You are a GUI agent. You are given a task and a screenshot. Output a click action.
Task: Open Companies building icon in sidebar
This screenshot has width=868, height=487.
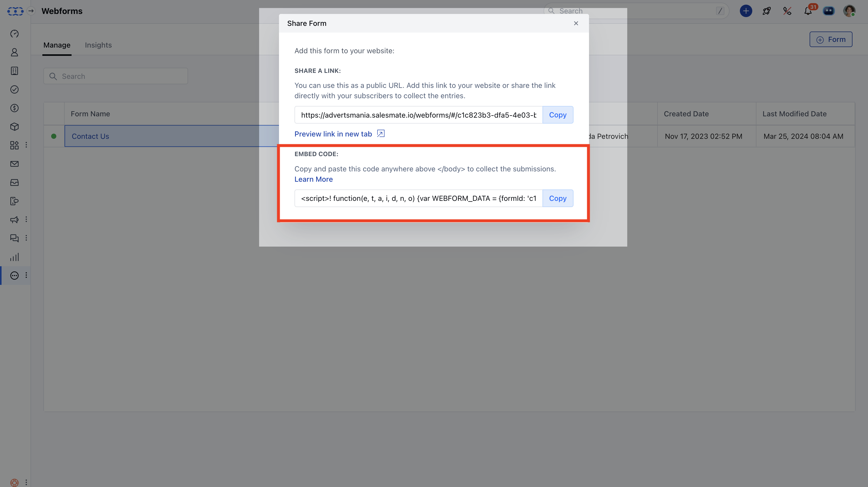[x=14, y=71]
